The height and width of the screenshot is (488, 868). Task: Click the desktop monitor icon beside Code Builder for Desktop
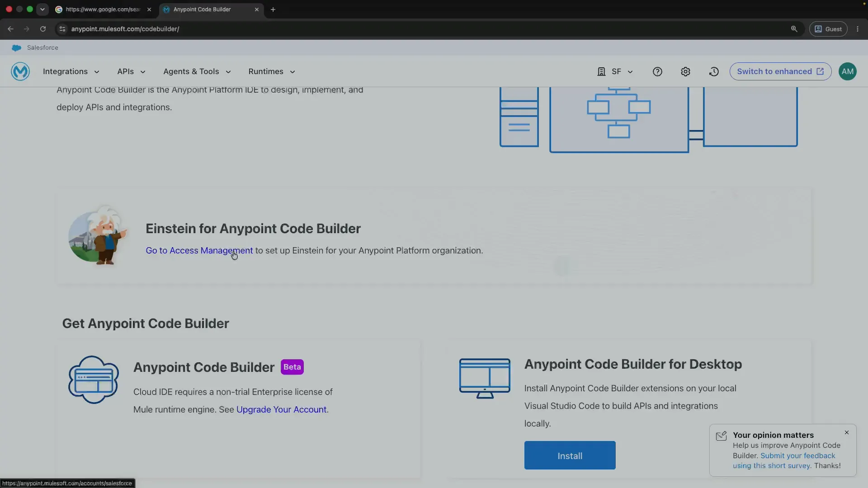point(485,379)
